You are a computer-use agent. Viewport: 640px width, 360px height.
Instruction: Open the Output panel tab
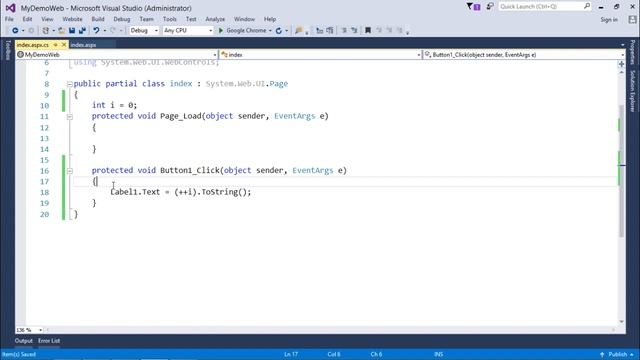point(23,341)
